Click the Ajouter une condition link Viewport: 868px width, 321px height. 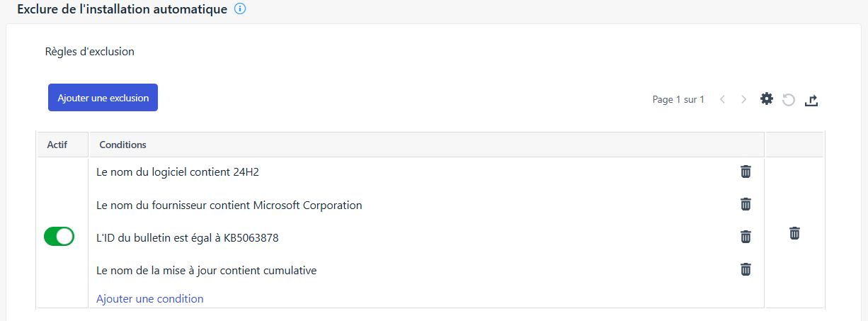point(150,299)
